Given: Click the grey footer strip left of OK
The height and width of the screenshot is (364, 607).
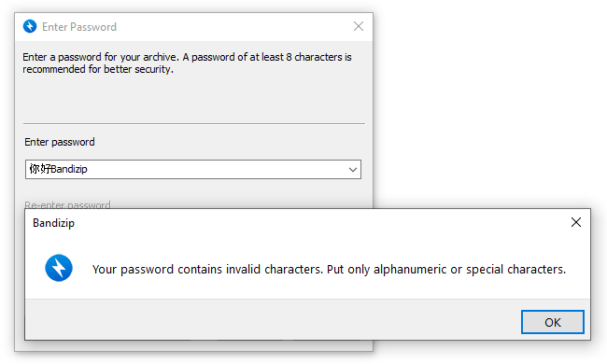Looking at the screenshot, I should (273, 319).
